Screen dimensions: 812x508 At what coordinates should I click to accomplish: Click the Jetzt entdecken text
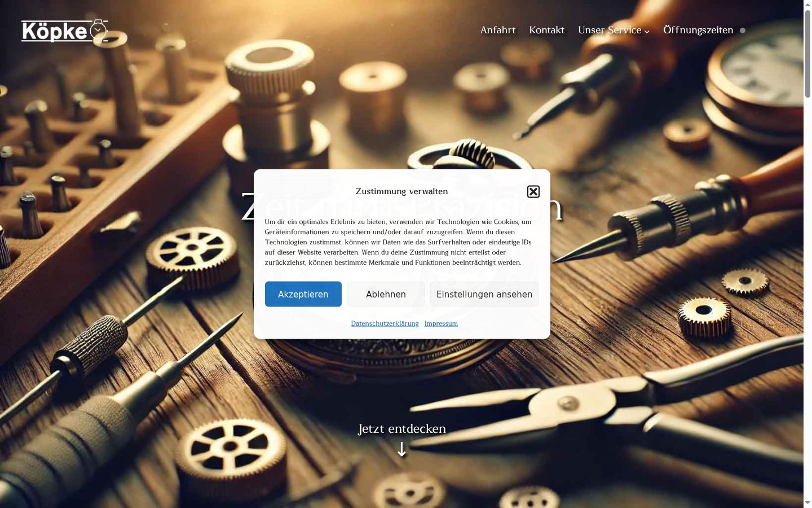402,429
